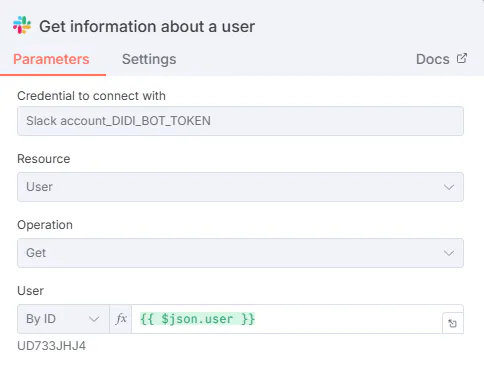
Task: Click the UD733JHJ4 result text
Action: point(51,346)
